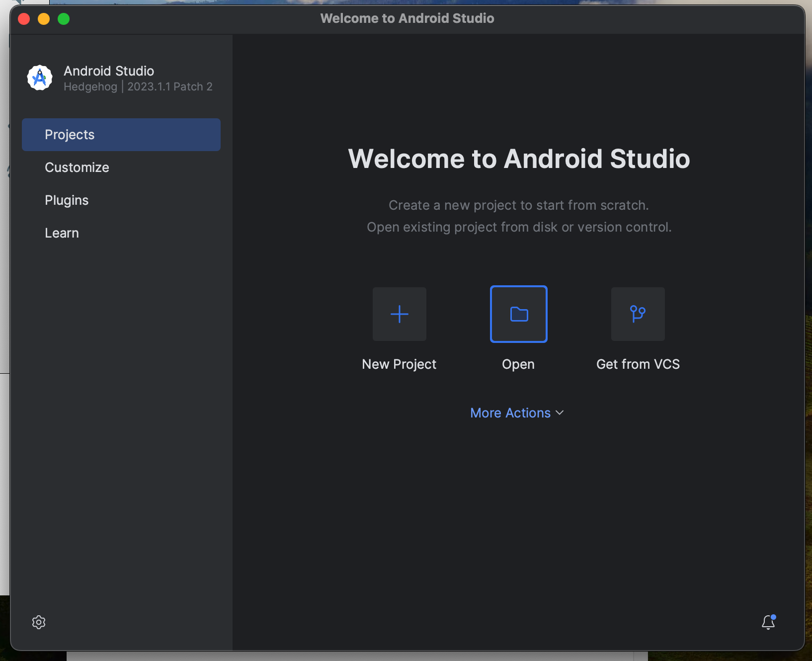
Task: Open settings via the gear icon
Action: tap(39, 622)
